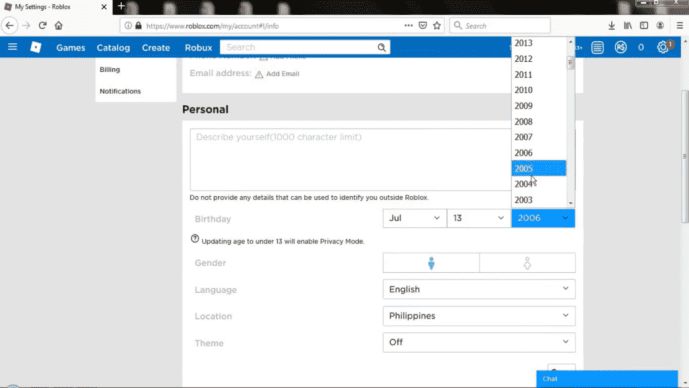Viewport: 689px width, 388px height.
Task: Click the Add Email link
Action: (x=283, y=74)
